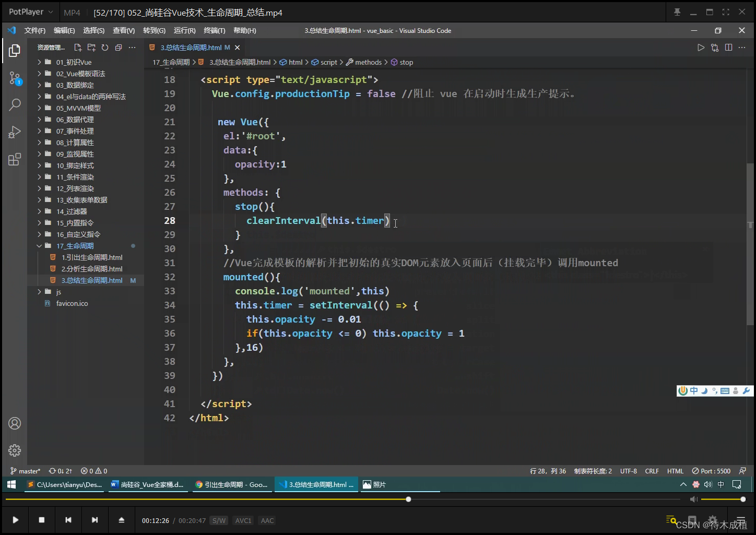
Task: Open the 文件(F) menu
Action: [x=35, y=31]
